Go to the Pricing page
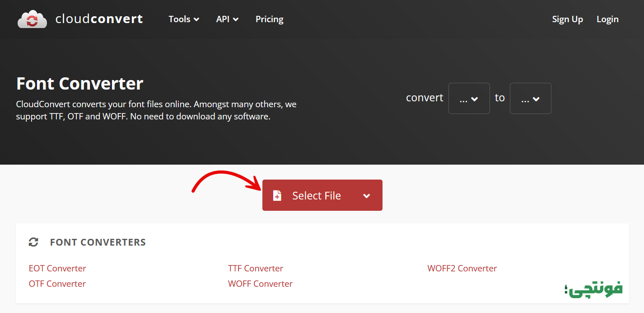Screen dimensions: 644x313 (x=270, y=19)
